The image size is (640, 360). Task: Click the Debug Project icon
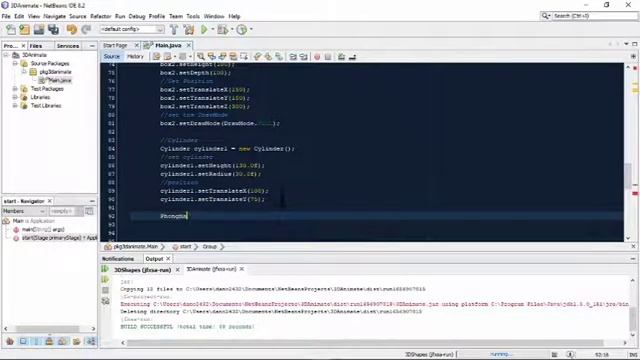click(x=222, y=29)
